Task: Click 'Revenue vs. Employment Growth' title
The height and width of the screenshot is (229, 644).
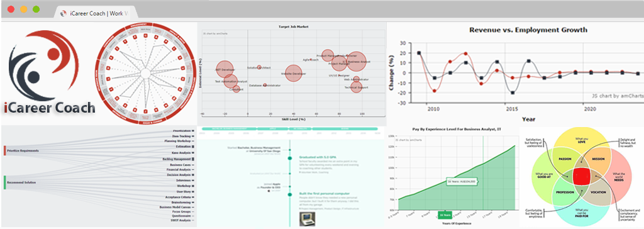Action: (x=528, y=30)
